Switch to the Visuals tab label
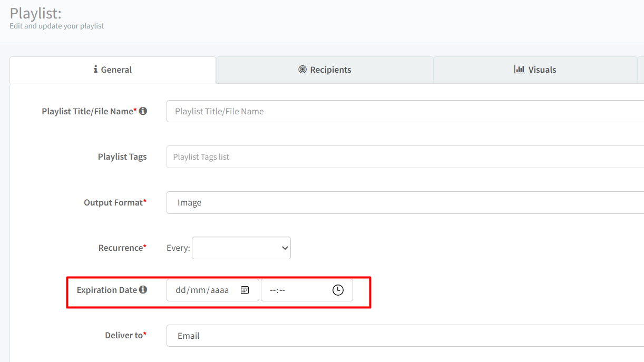The image size is (644, 362). click(x=542, y=70)
